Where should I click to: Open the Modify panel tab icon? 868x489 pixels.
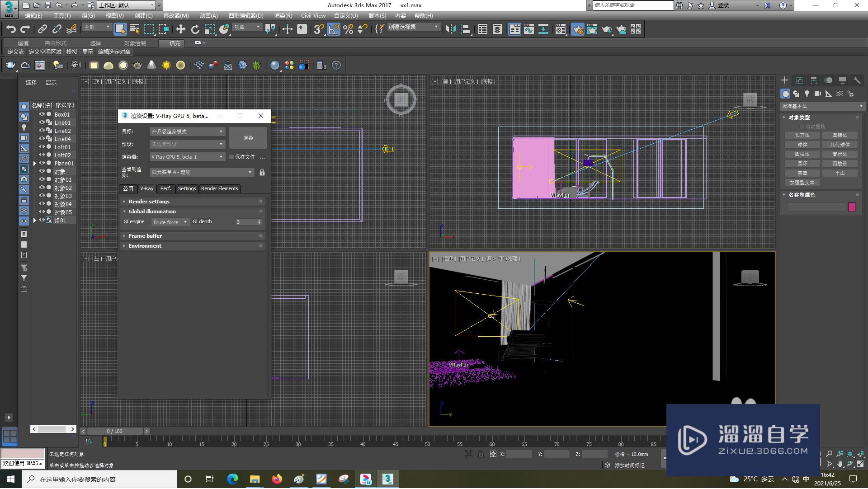[x=799, y=80]
